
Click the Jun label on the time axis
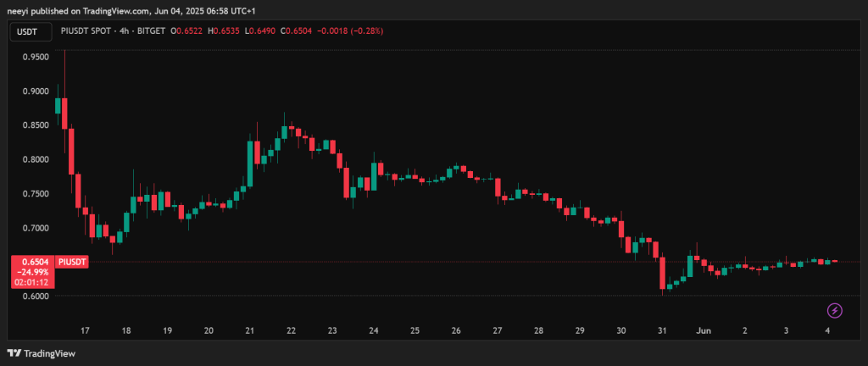pos(704,330)
